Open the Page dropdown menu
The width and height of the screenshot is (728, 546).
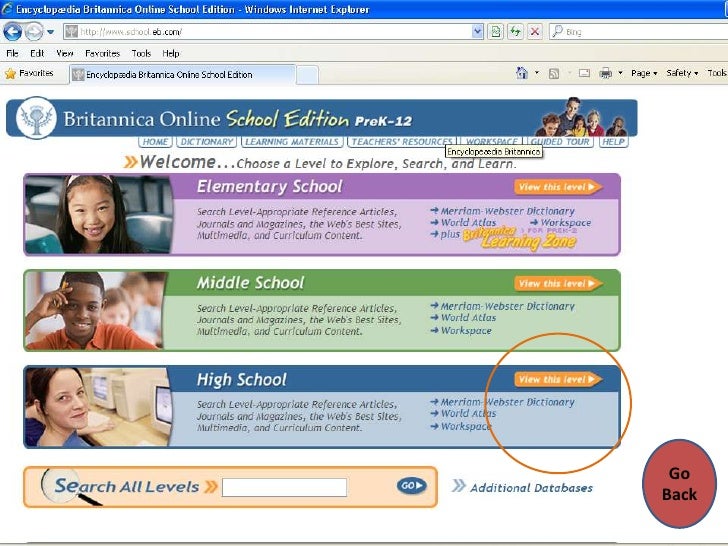(x=644, y=73)
